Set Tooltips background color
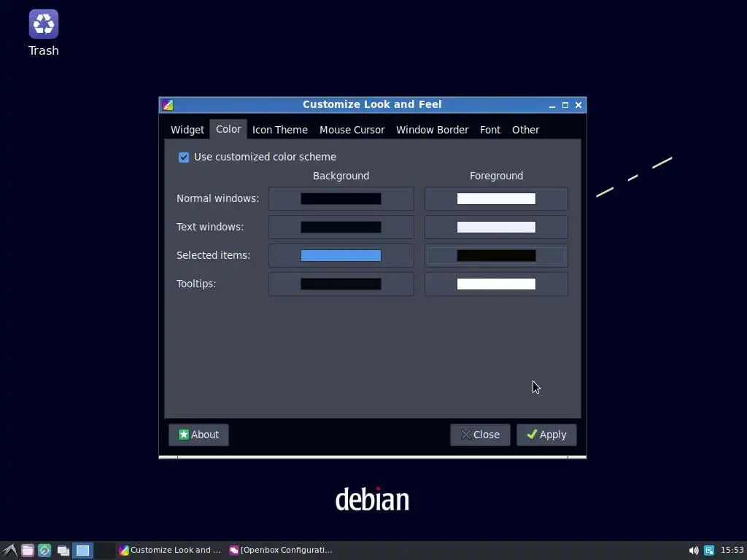 (341, 284)
